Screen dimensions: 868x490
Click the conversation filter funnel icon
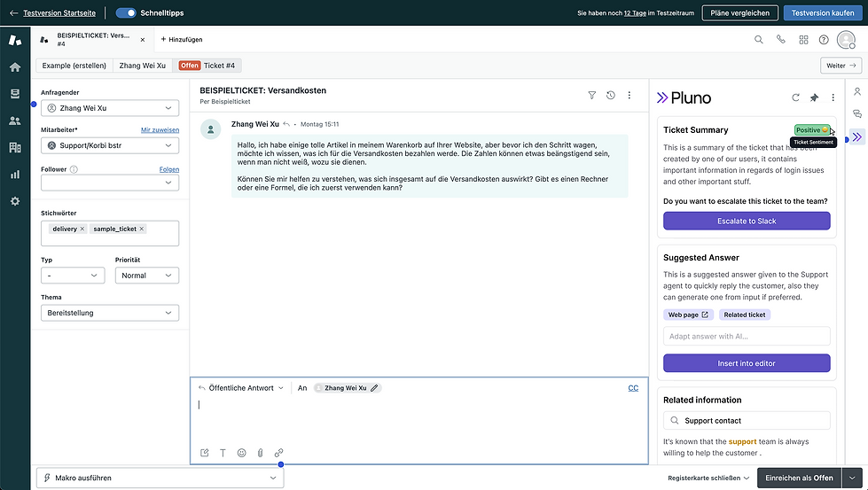click(591, 95)
